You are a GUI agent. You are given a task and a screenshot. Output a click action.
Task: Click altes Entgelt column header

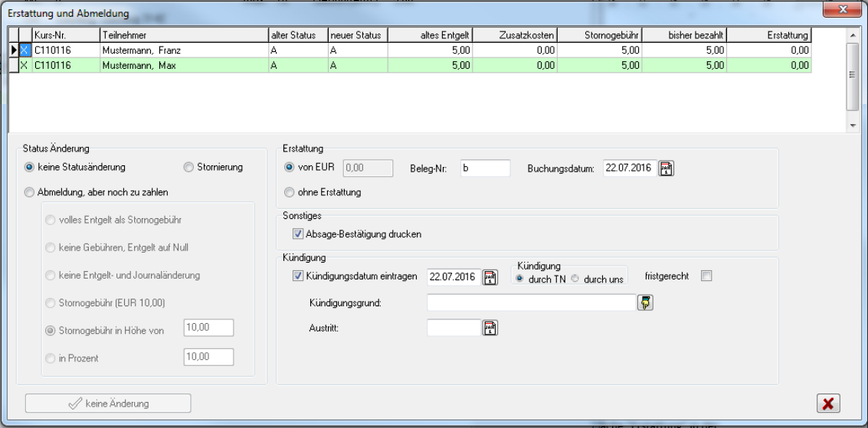430,35
